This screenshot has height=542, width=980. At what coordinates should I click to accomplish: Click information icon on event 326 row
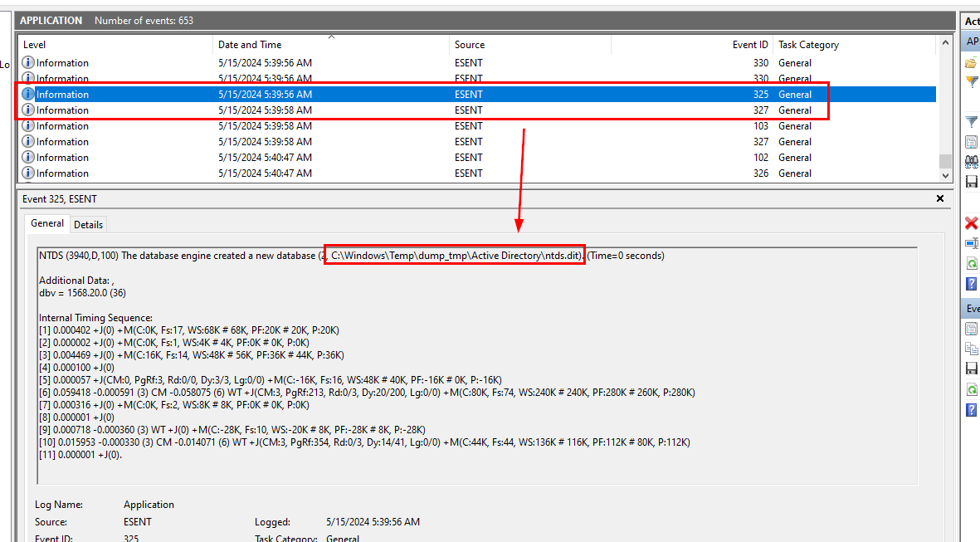(x=28, y=173)
